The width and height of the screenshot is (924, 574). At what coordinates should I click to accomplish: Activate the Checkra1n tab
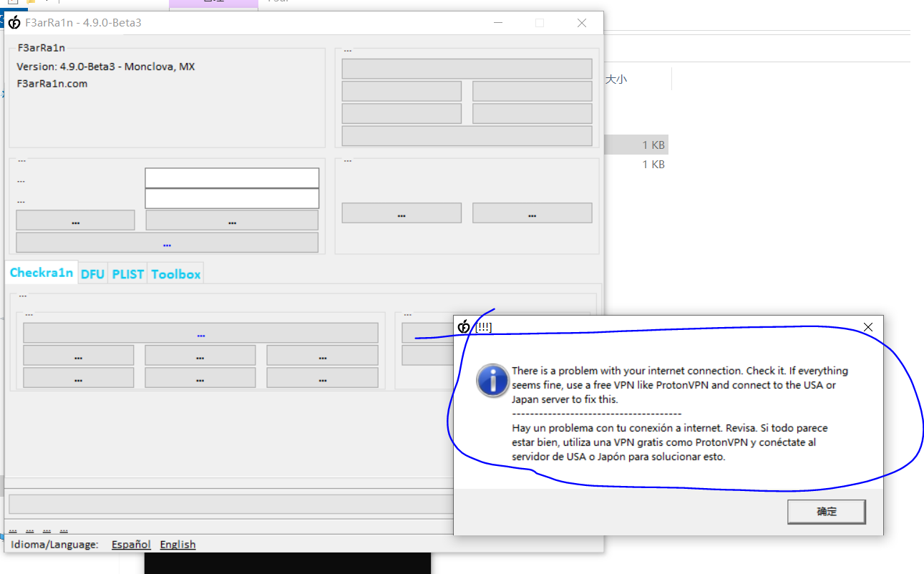point(42,273)
